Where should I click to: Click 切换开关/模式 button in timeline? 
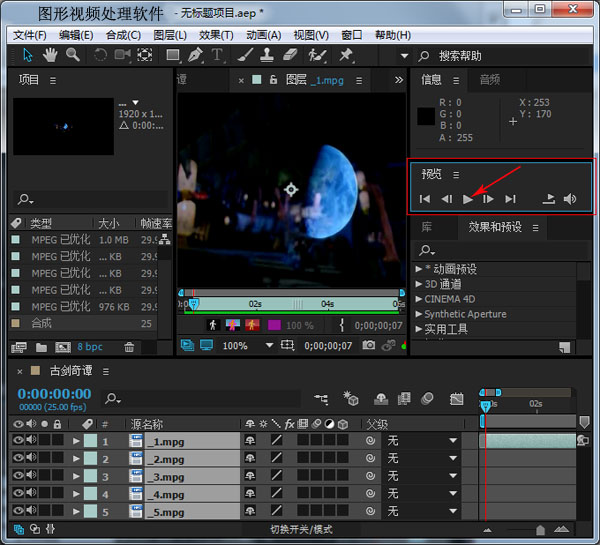(301, 529)
